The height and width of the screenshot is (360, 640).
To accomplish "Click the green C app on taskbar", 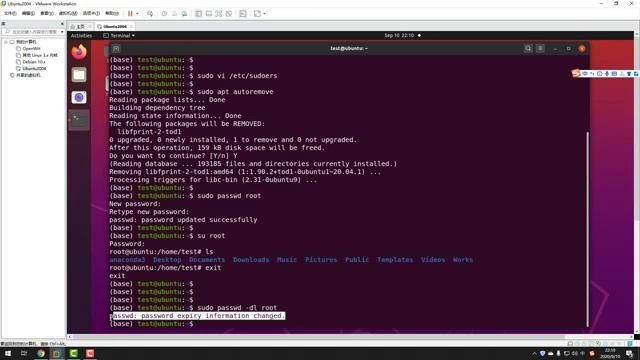I will 73,353.
